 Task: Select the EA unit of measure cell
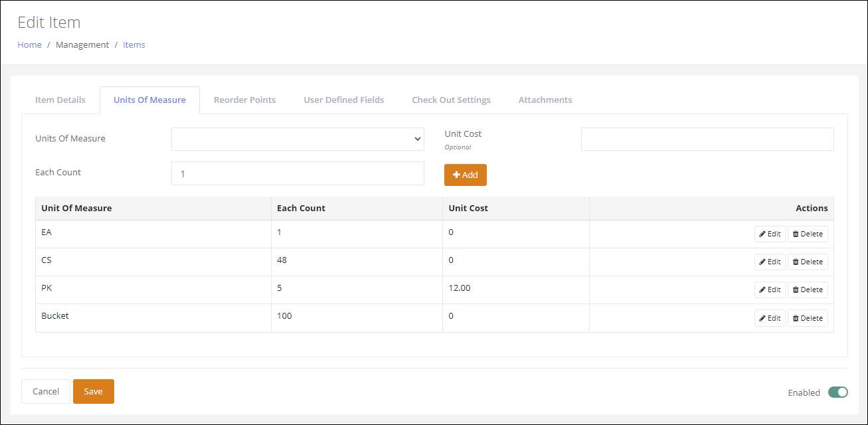pos(153,234)
